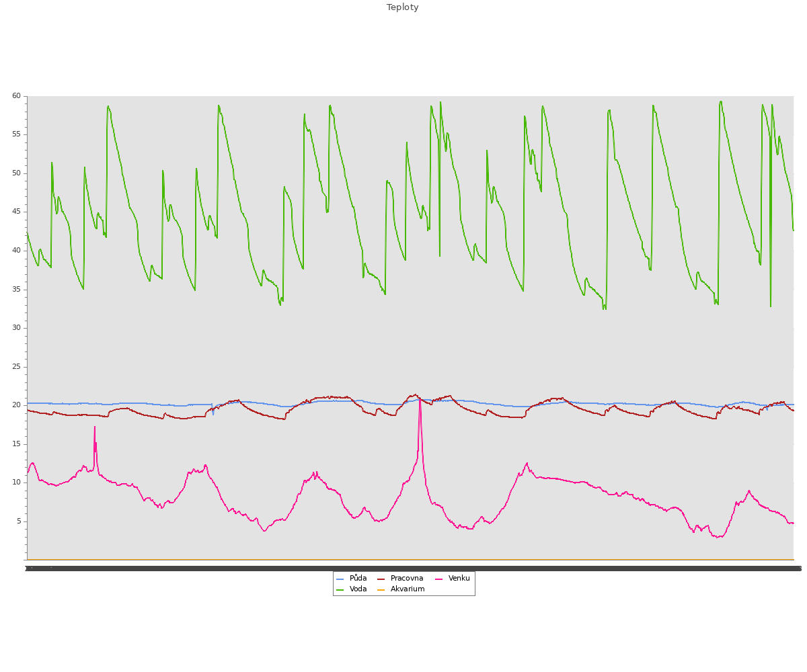The image size is (807, 672).
Task: Click the Voda green color marker
Action: tap(340, 589)
